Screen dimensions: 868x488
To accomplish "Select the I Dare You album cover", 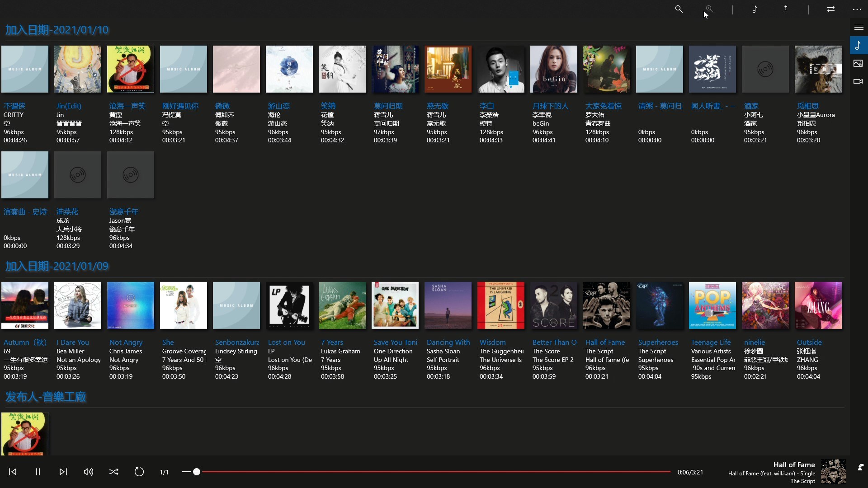I will coord(78,305).
